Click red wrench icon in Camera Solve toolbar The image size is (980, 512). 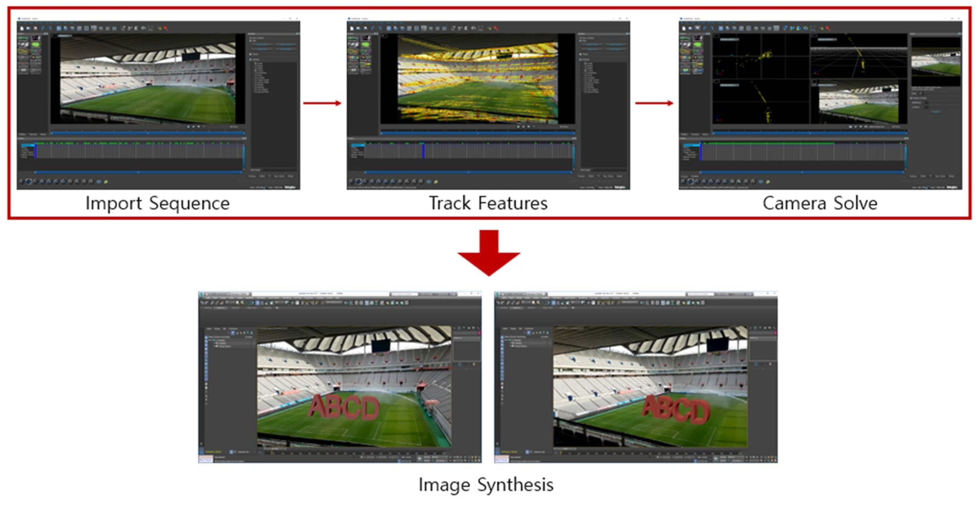[828, 28]
